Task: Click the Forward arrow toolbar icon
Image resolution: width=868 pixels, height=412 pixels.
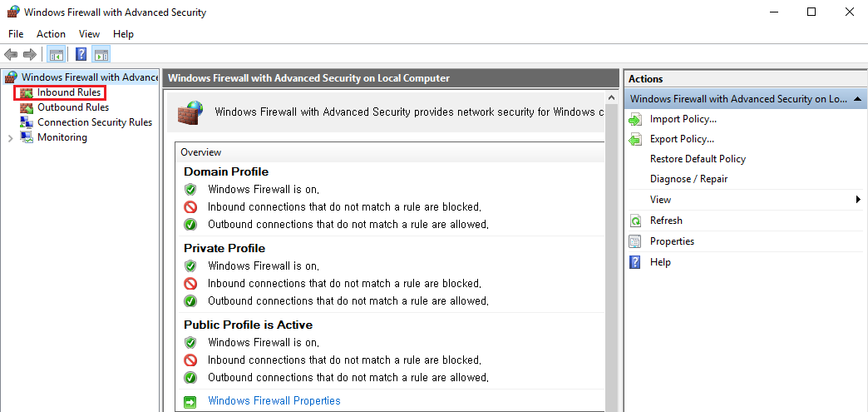Action: (30, 55)
